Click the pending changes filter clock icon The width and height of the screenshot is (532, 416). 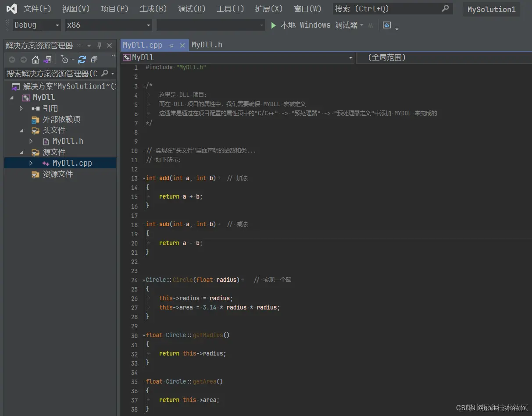coord(65,60)
